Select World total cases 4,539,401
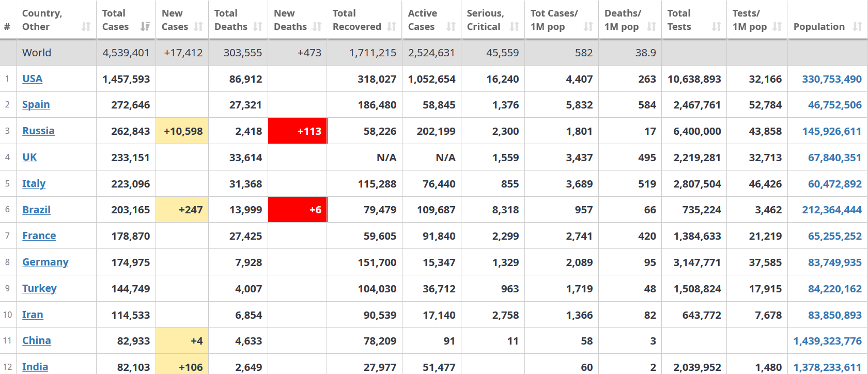Image resolution: width=868 pixels, height=374 pixels. point(126,53)
